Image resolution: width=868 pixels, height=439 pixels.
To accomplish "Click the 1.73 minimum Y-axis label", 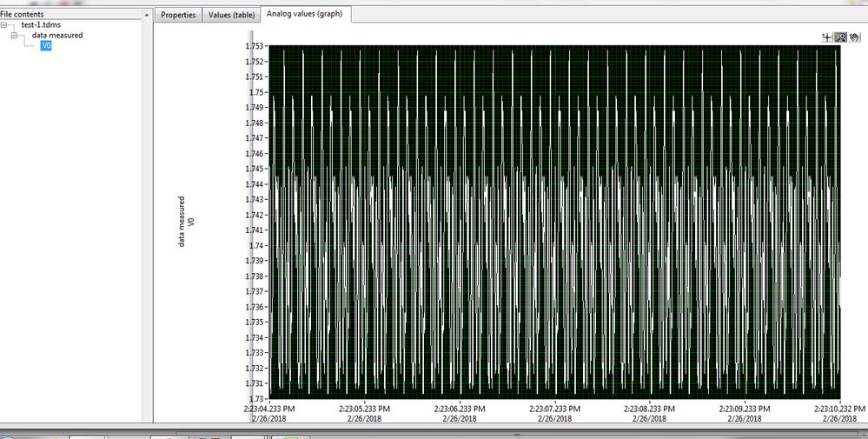I will (x=257, y=399).
